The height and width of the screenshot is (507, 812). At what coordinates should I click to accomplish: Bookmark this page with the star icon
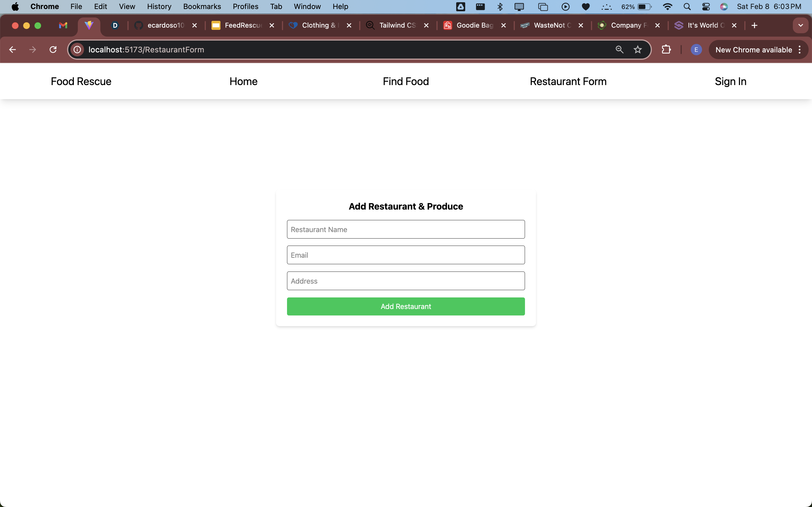pos(637,50)
